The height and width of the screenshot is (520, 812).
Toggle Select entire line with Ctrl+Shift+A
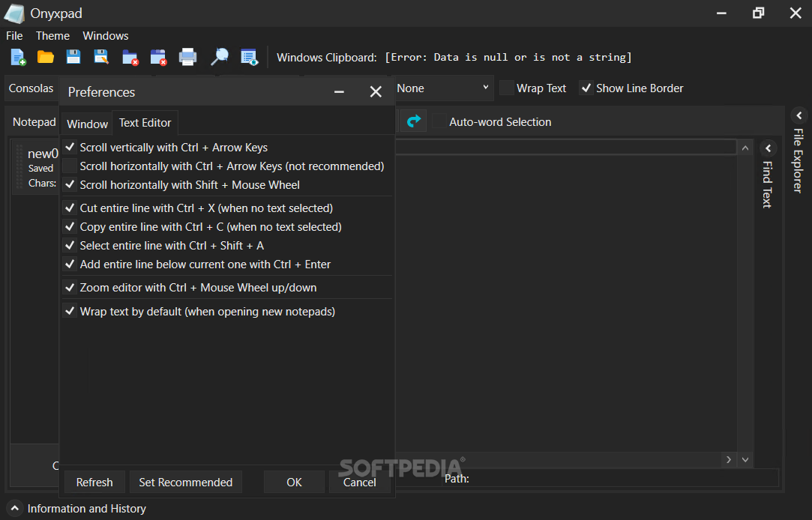click(70, 245)
